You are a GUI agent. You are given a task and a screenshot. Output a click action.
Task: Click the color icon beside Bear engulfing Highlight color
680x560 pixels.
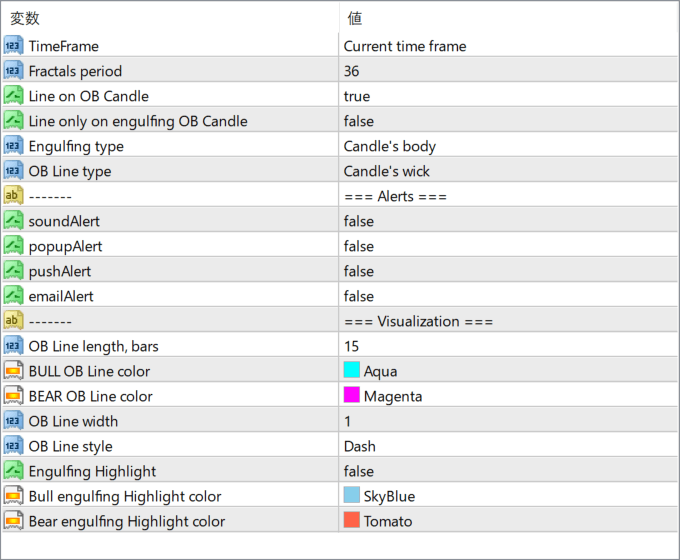click(x=13, y=521)
